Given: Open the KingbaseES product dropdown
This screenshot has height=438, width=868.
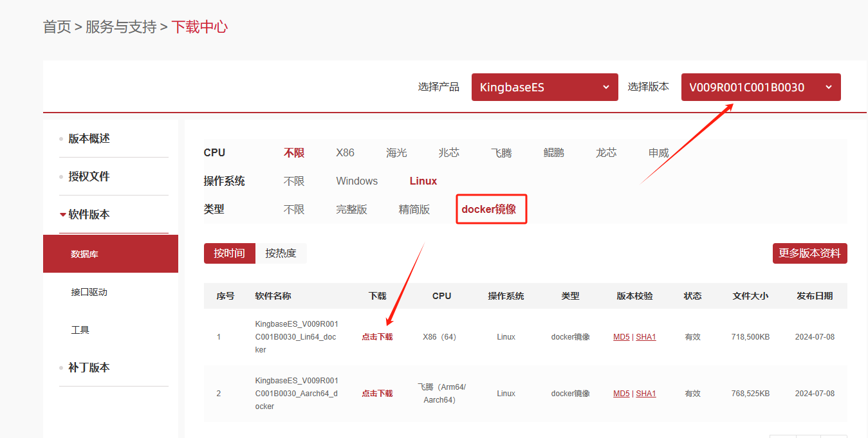Looking at the screenshot, I should [x=544, y=87].
